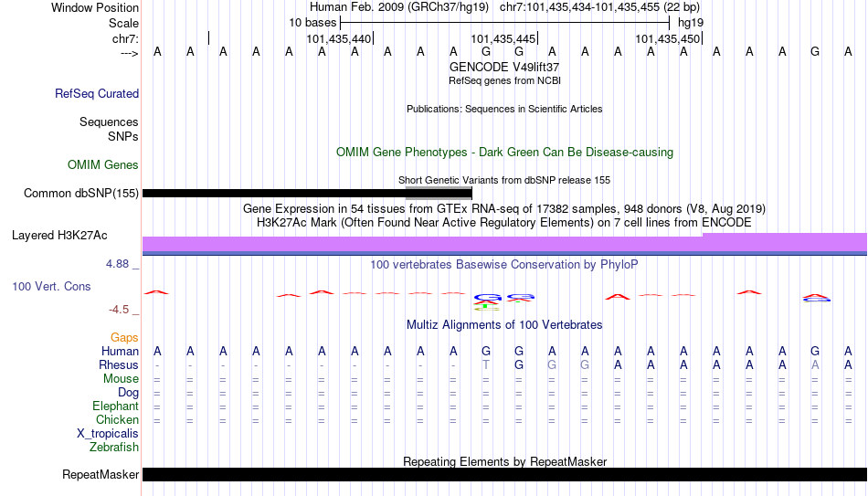This screenshot has height=496, width=868.
Task: Click the gray dbSNP variant item
Action: tap(439, 194)
